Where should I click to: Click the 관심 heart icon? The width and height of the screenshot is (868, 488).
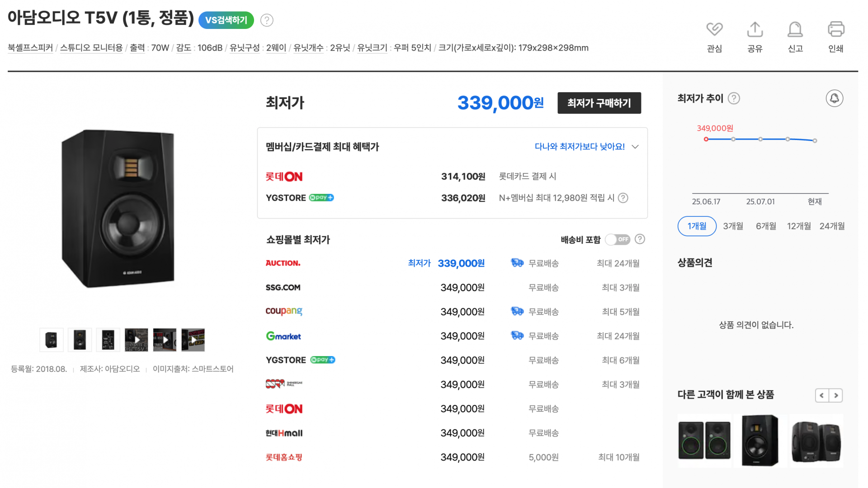[714, 29]
